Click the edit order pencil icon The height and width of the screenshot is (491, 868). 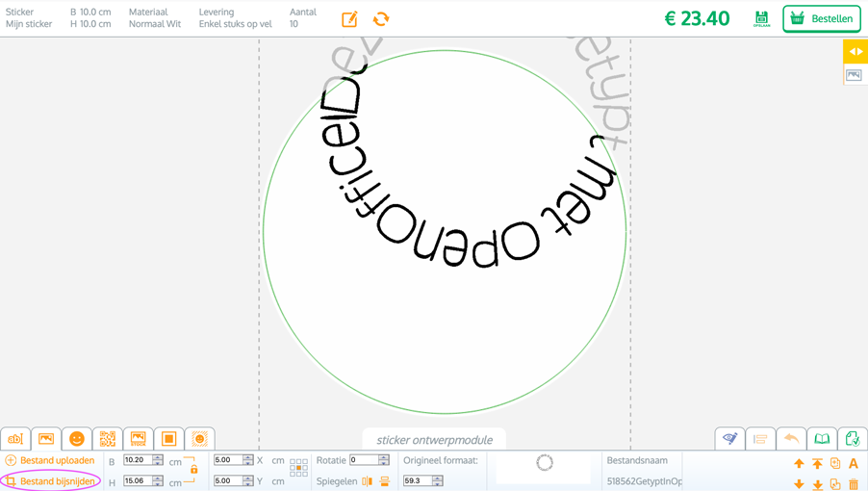point(349,19)
